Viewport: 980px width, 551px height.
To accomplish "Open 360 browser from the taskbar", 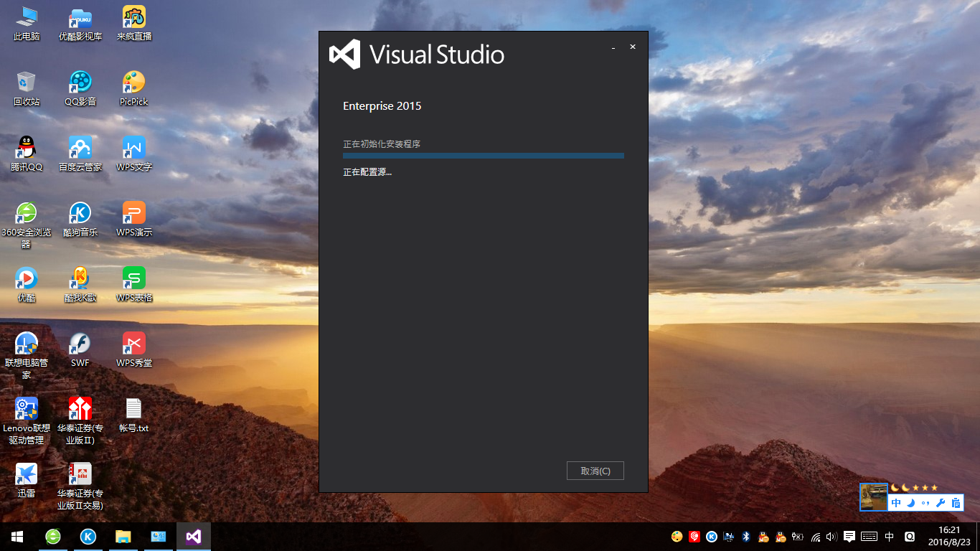I will click(53, 537).
